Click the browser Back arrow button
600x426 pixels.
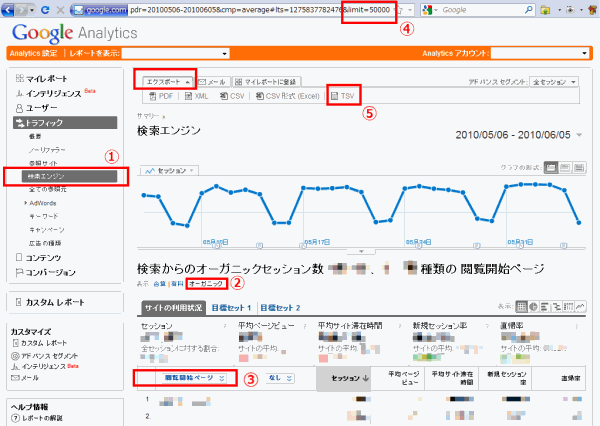(x=8, y=9)
